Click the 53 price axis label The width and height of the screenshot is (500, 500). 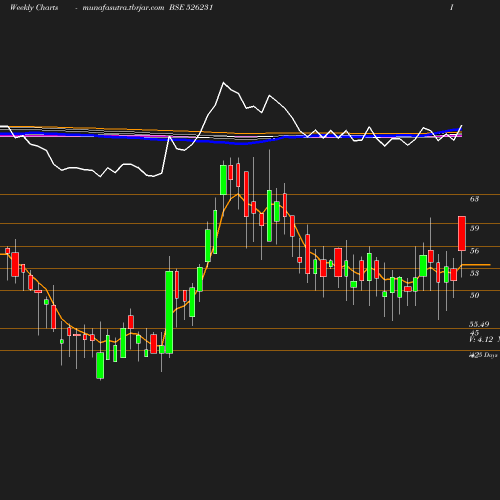(474, 273)
